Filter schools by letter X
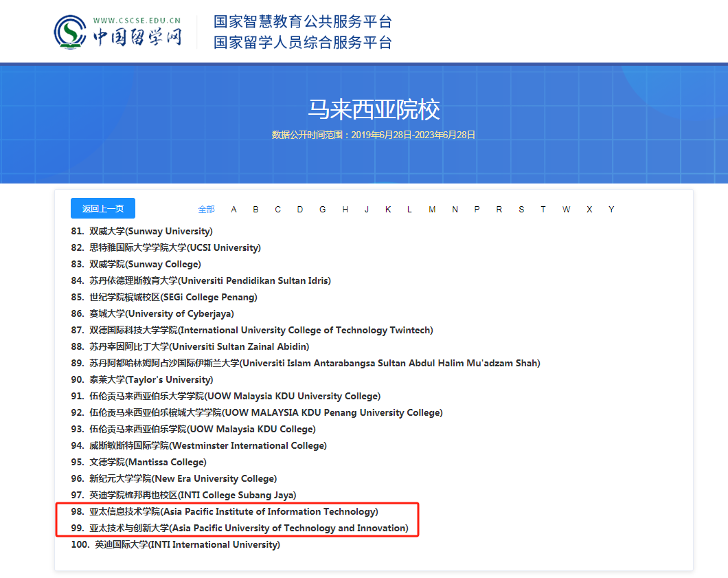The width and height of the screenshot is (728, 578). tap(589, 210)
